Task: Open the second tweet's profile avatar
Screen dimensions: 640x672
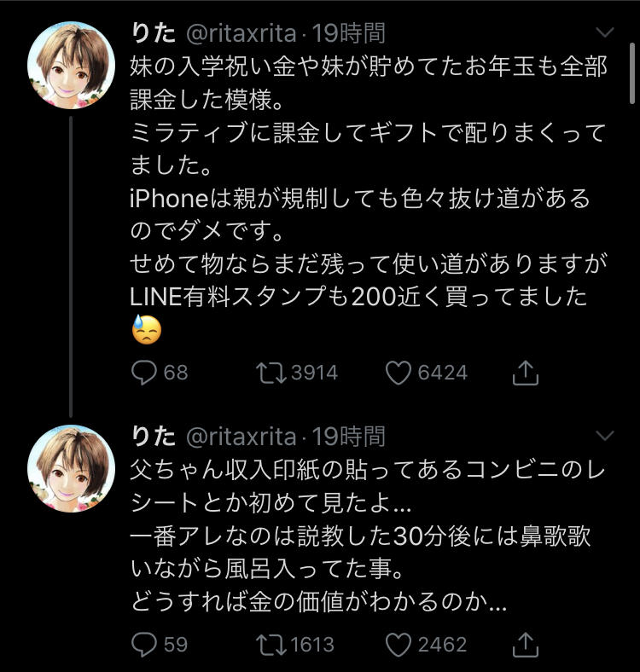Action: (72, 469)
